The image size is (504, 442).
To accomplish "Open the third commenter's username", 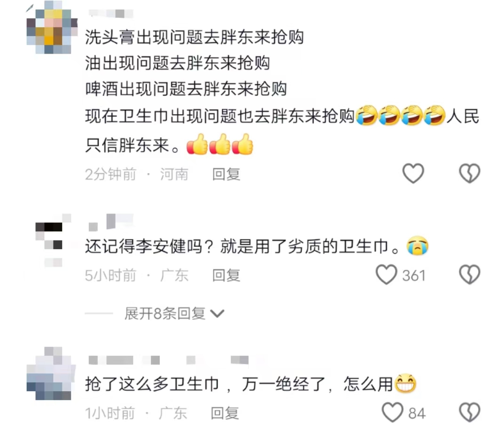I will click(168, 360).
